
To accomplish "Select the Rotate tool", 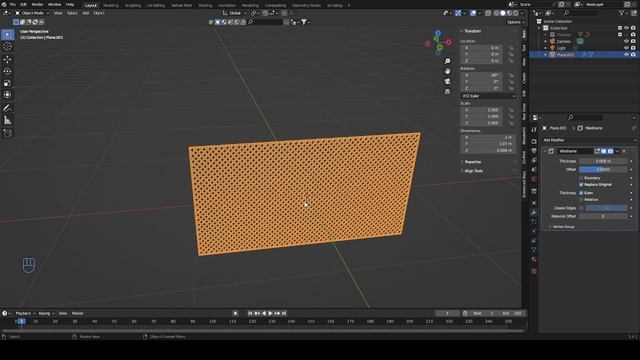I will tap(7, 71).
